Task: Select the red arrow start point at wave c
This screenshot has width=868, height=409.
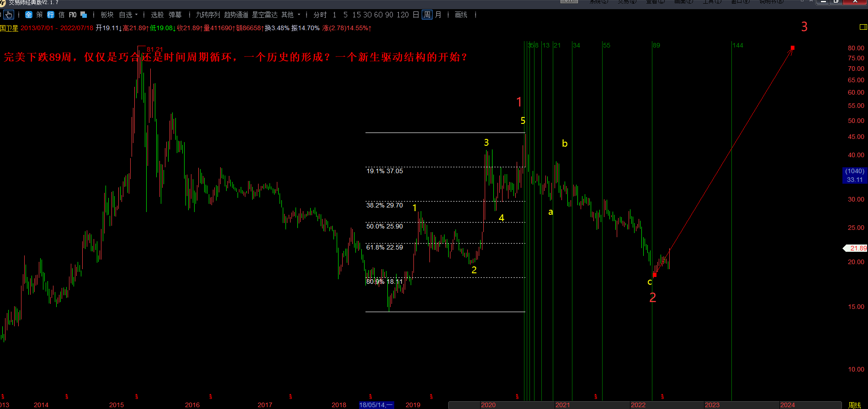Action: (655, 275)
